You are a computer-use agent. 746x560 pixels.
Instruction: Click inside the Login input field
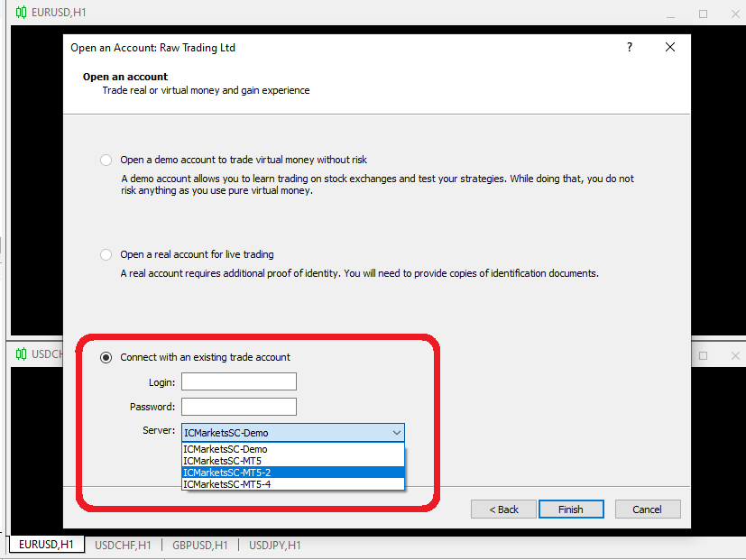point(238,381)
